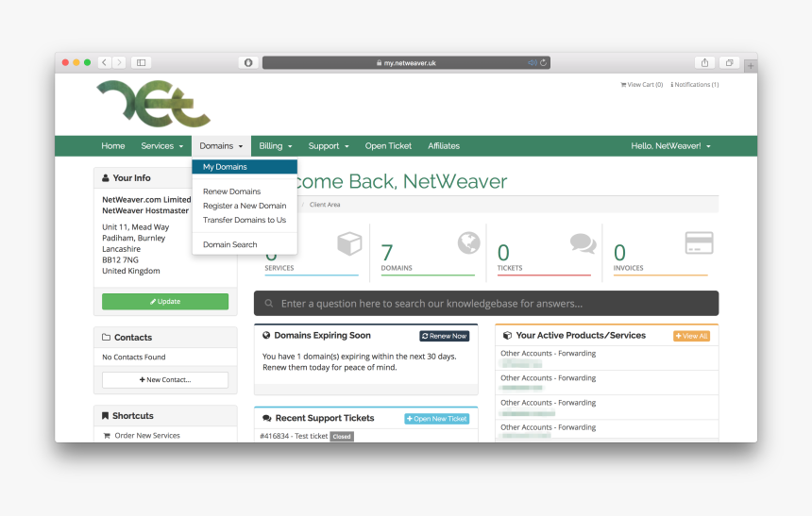Click the Your Info panel heading

point(131,177)
